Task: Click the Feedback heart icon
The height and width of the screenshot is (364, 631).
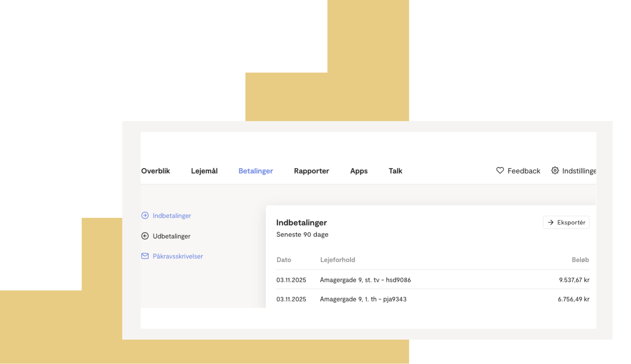Action: pyautogui.click(x=500, y=171)
